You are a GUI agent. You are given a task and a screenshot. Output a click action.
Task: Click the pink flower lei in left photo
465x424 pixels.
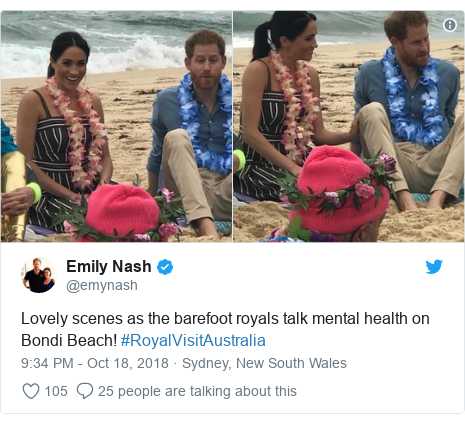click(x=76, y=133)
